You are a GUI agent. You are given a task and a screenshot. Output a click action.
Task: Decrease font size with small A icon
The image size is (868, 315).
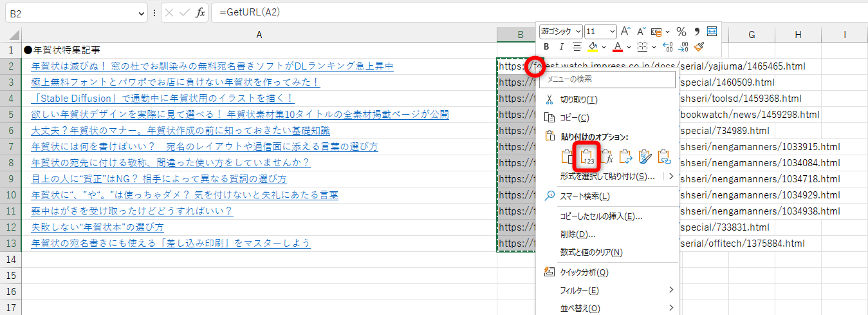pos(641,32)
